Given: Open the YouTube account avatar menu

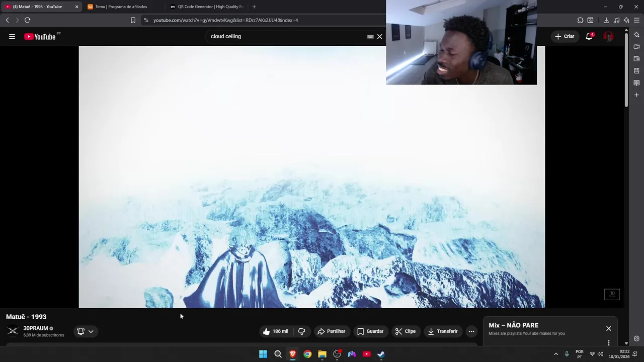Looking at the screenshot, I should (x=608, y=36).
